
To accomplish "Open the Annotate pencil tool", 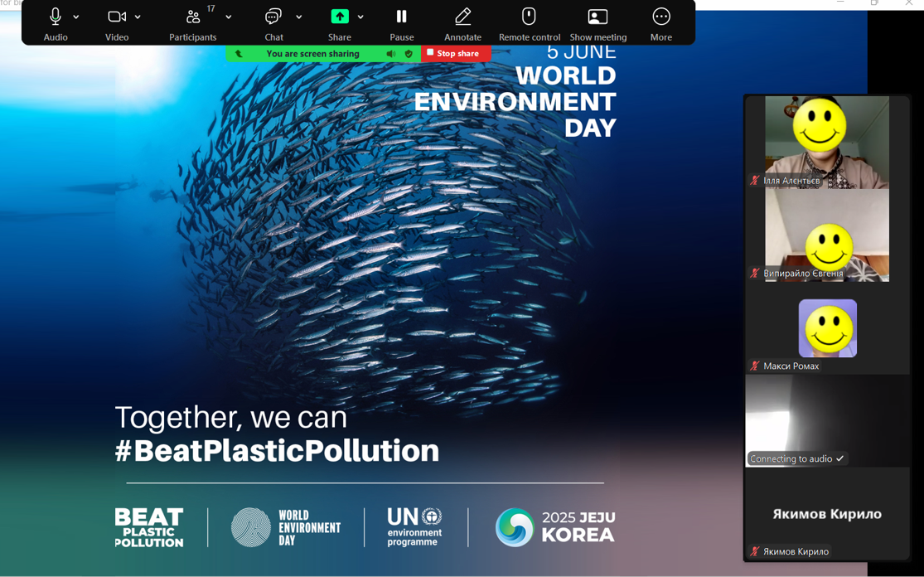I will [x=462, y=17].
